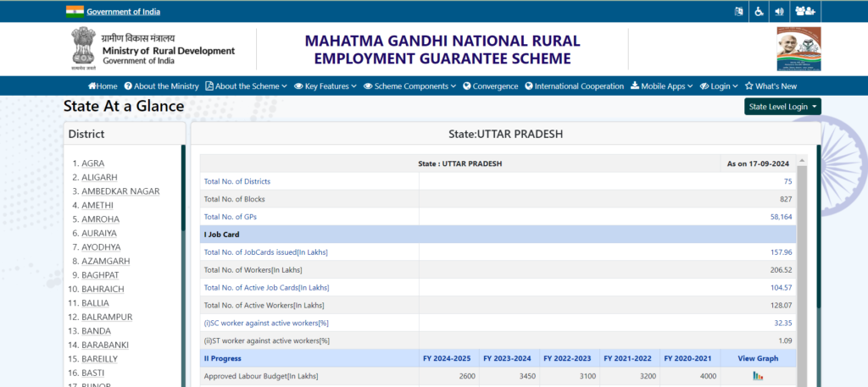
Task: Go to Home in the navigation bar
Action: (103, 86)
